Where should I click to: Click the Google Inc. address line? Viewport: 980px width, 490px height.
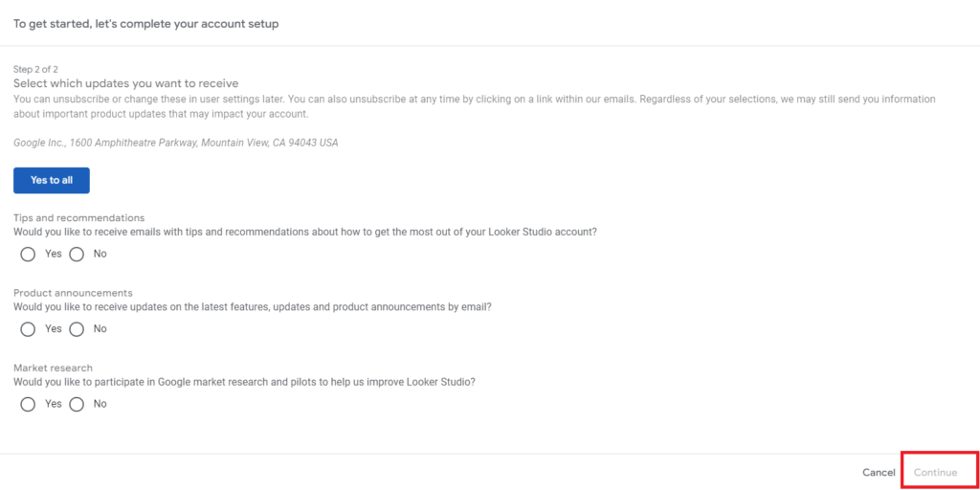coord(175,143)
